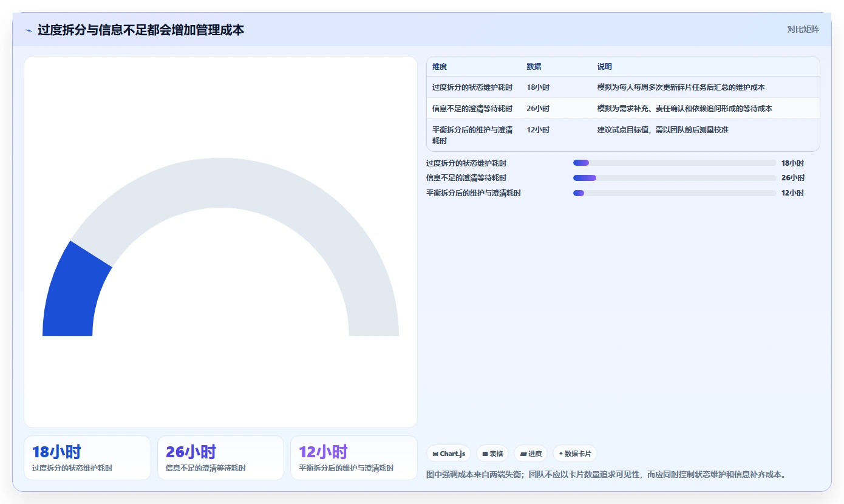Select the 26小时 stat card

[x=220, y=458]
